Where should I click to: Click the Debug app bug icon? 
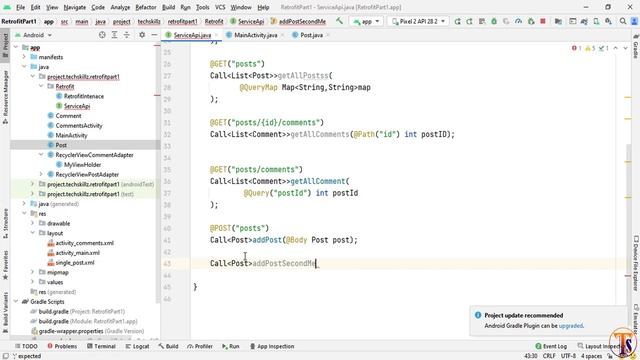[494, 21]
